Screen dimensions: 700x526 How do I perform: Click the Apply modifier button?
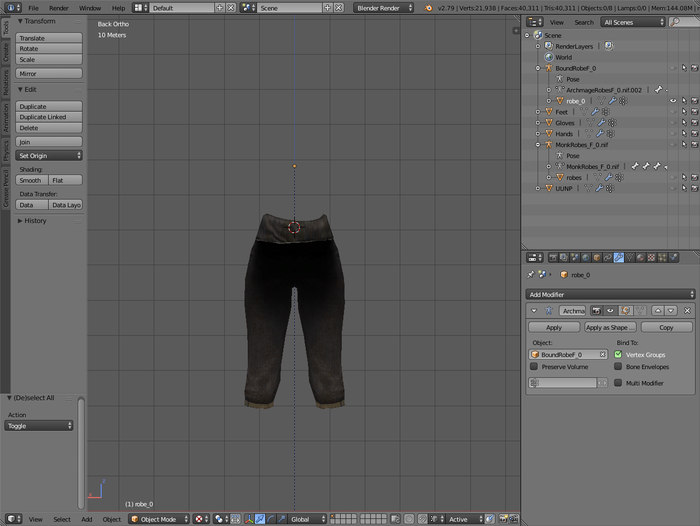pos(554,327)
